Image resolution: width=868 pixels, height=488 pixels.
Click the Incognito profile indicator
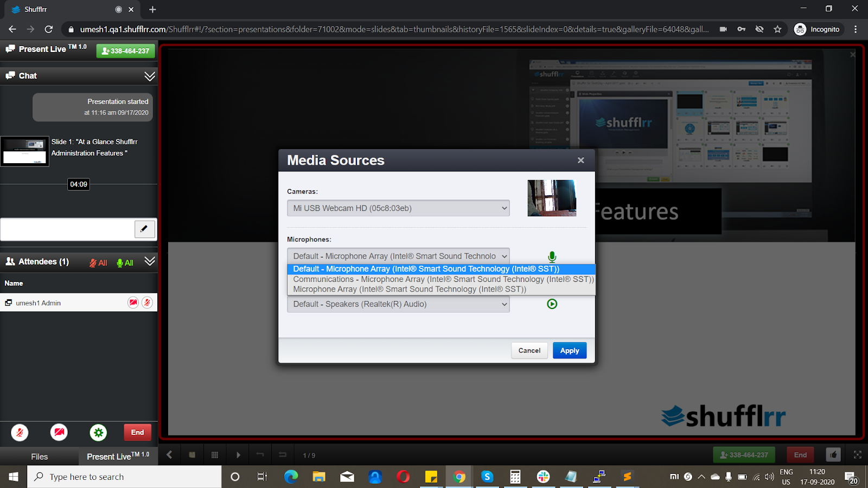(817, 29)
